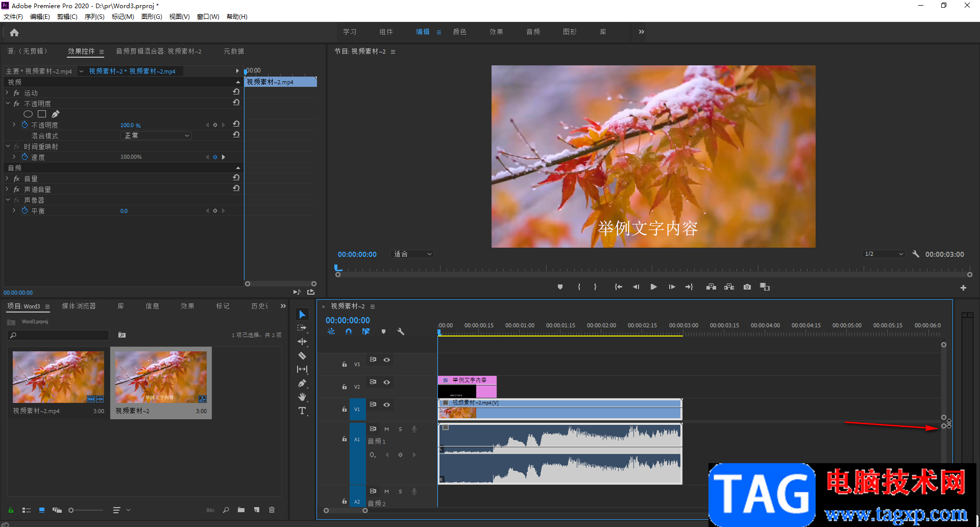Viewport: 980px width, 527px height.
Task: Collapse the Time Remapping section
Action: (x=7, y=147)
